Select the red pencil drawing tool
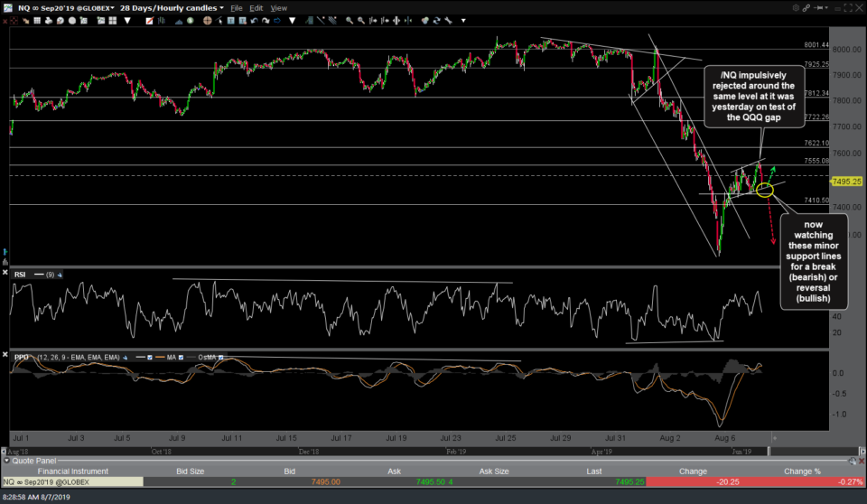867x504 pixels. coord(149,21)
